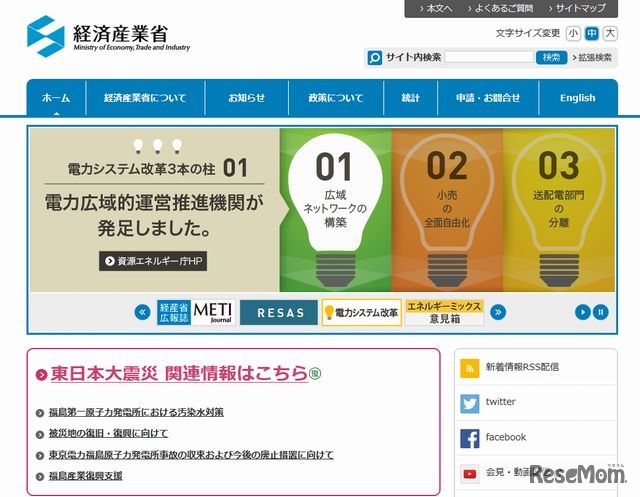Viewport: 640px width, 497px height.
Task: Select the 01 広域ネットワークの構築 bulb
Action: click(335, 210)
